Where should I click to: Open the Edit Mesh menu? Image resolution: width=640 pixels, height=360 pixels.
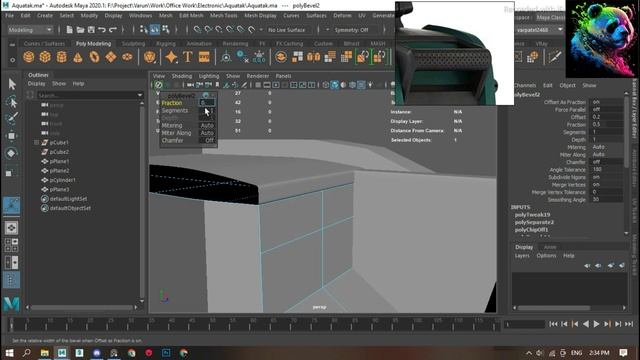click(191, 16)
